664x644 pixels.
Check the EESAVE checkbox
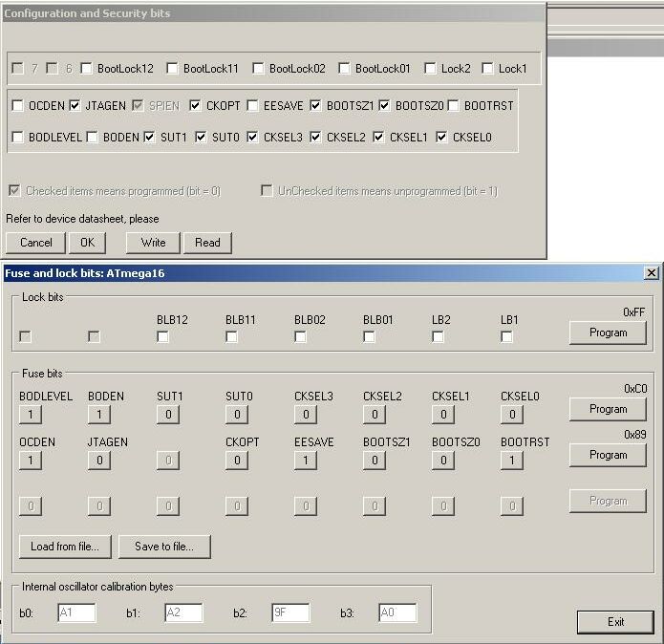click(x=253, y=105)
